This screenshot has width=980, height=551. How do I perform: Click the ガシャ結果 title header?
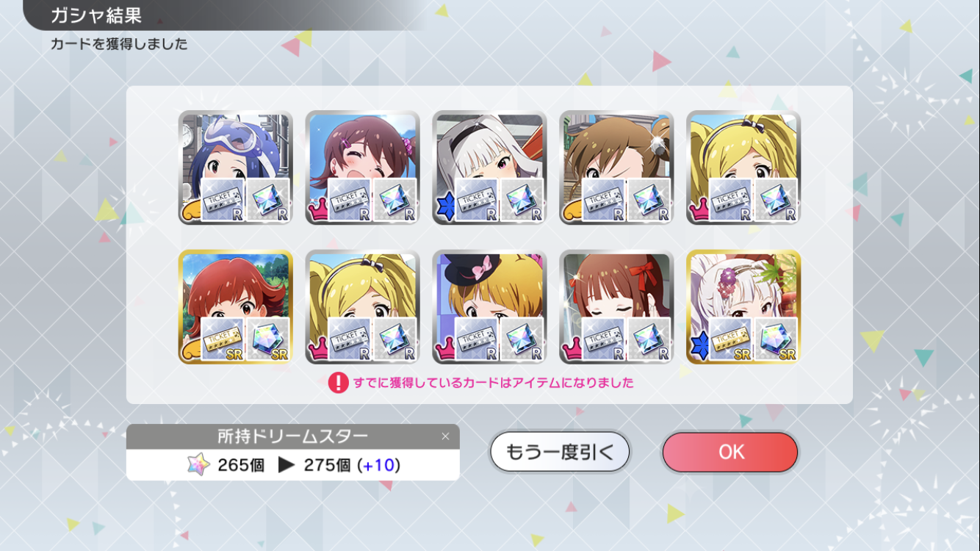click(96, 15)
